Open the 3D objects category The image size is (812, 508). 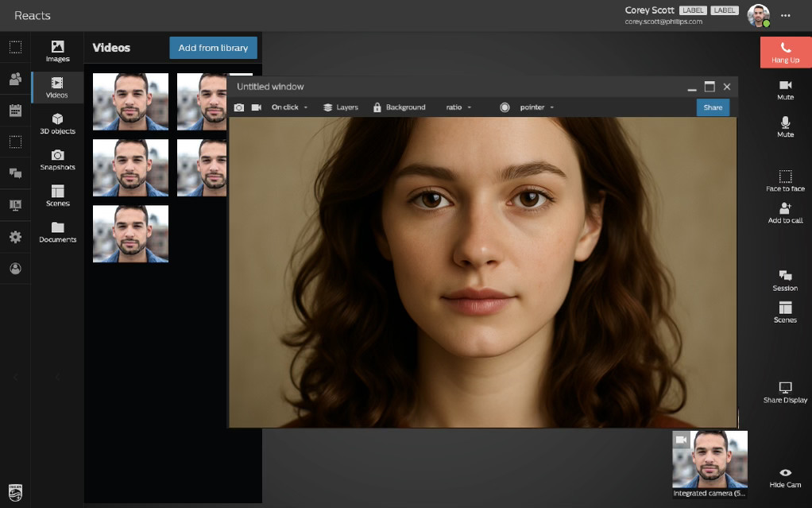tap(57, 124)
